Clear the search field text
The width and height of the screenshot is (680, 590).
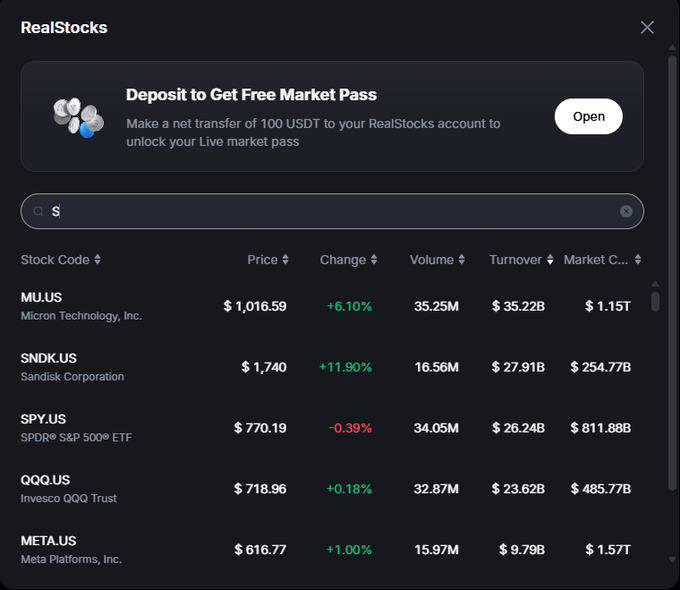click(626, 211)
